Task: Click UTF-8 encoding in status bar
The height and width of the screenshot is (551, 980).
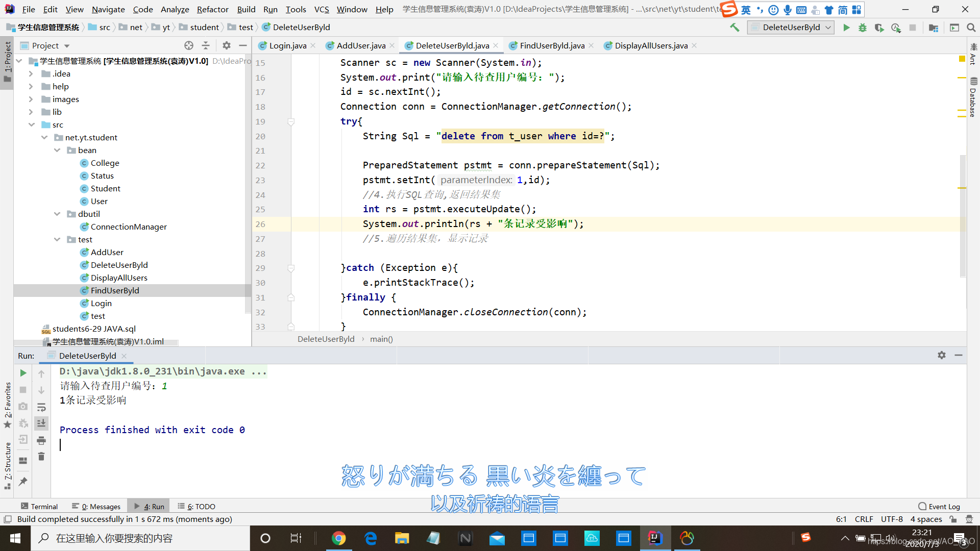Action: coord(892,519)
